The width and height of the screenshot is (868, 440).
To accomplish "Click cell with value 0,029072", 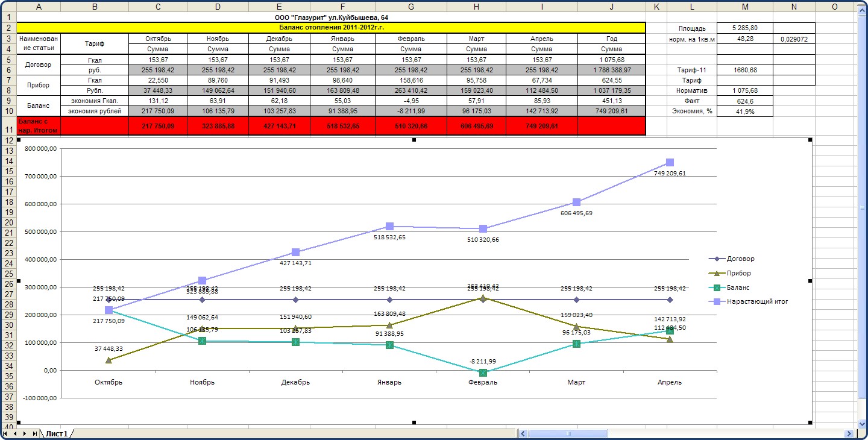I will [794, 39].
